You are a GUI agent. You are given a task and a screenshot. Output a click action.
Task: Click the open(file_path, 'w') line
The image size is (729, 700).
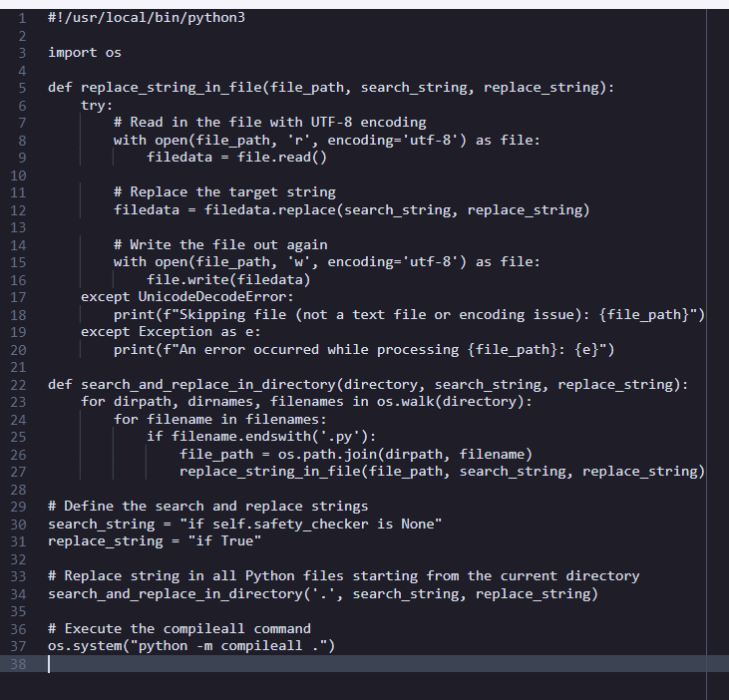(x=327, y=262)
